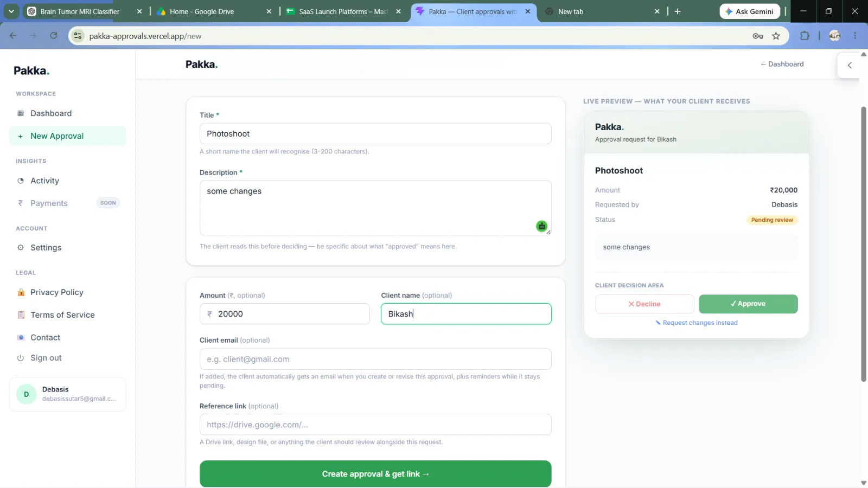Reload the page
The image size is (868, 488).
(x=53, y=36)
